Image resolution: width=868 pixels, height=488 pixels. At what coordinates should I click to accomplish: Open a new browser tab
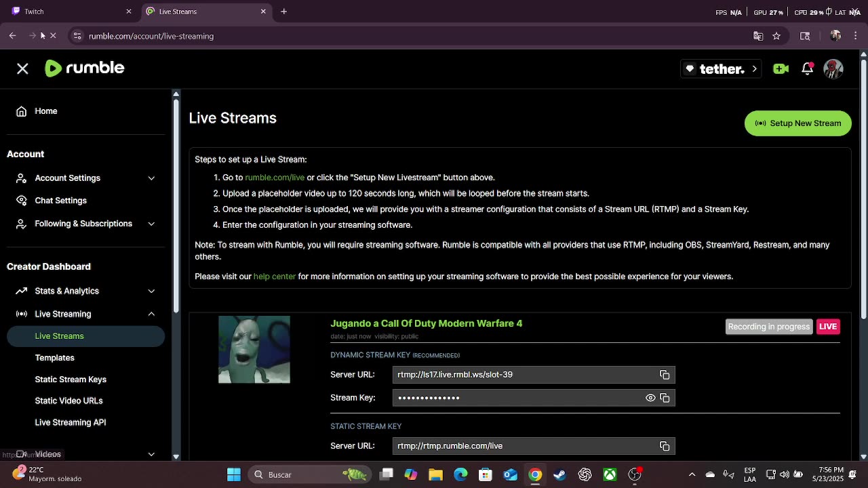click(283, 12)
